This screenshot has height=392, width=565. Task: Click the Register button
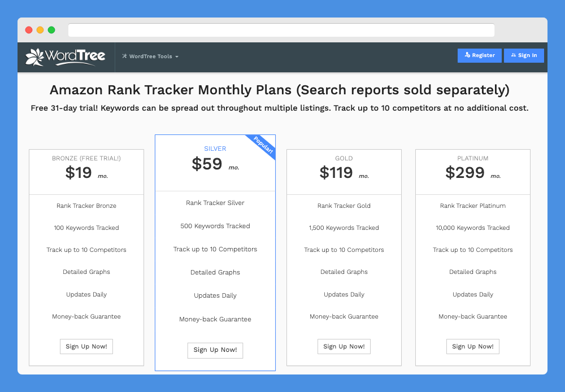coord(479,55)
